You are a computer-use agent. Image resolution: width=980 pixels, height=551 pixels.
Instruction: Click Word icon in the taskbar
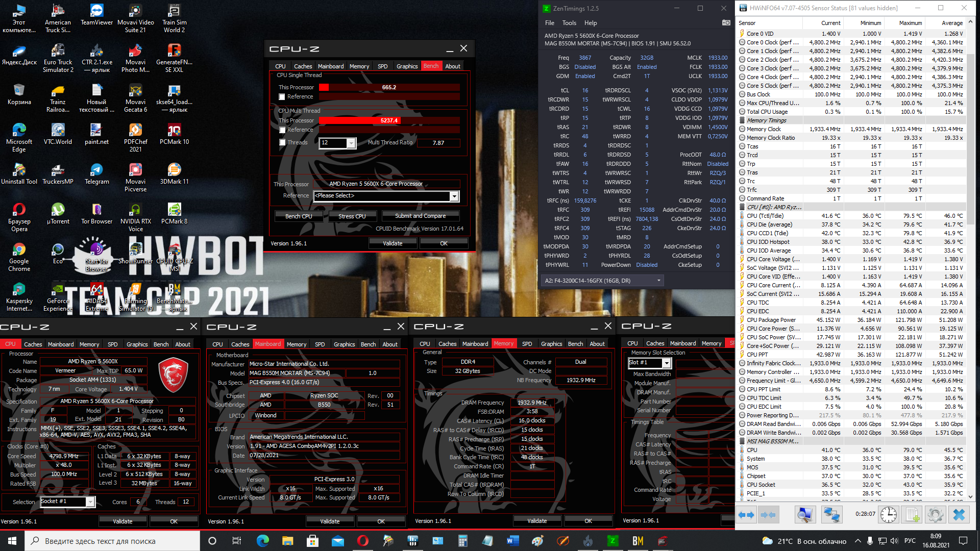pos(513,541)
